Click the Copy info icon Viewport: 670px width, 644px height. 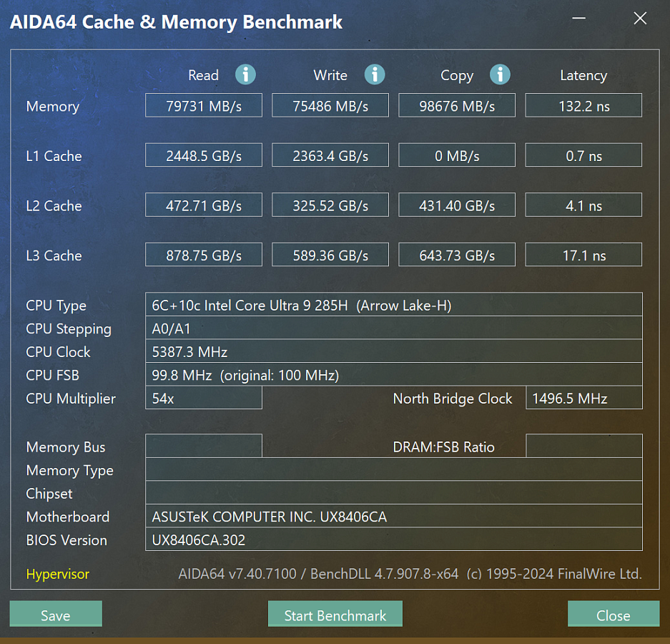coord(500,75)
